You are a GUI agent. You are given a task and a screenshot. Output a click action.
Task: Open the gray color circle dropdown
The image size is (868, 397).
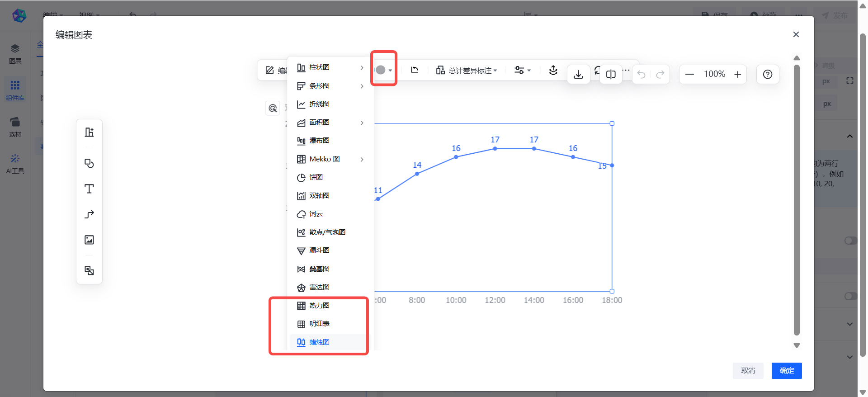point(383,70)
